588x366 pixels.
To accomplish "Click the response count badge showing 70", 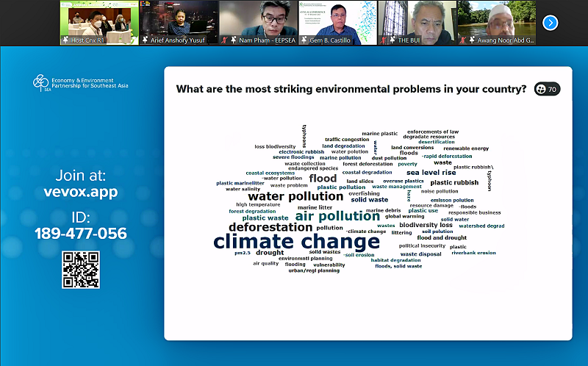I will (547, 90).
